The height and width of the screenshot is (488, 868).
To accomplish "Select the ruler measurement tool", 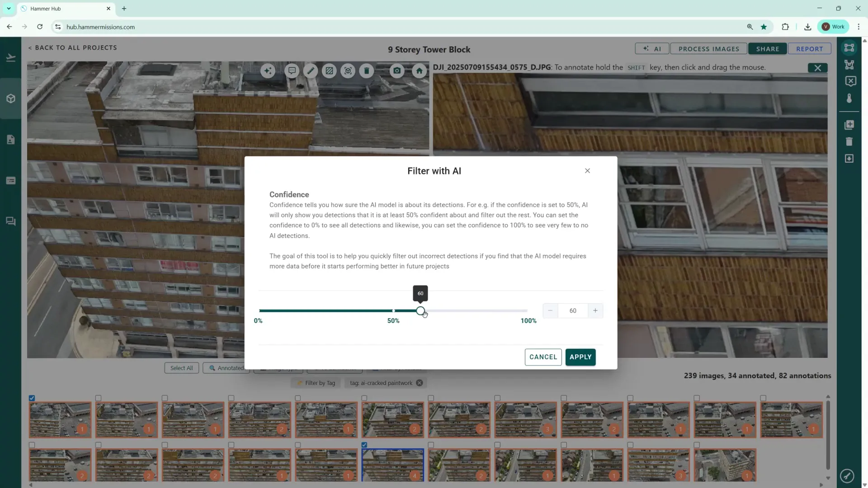I will tap(311, 71).
